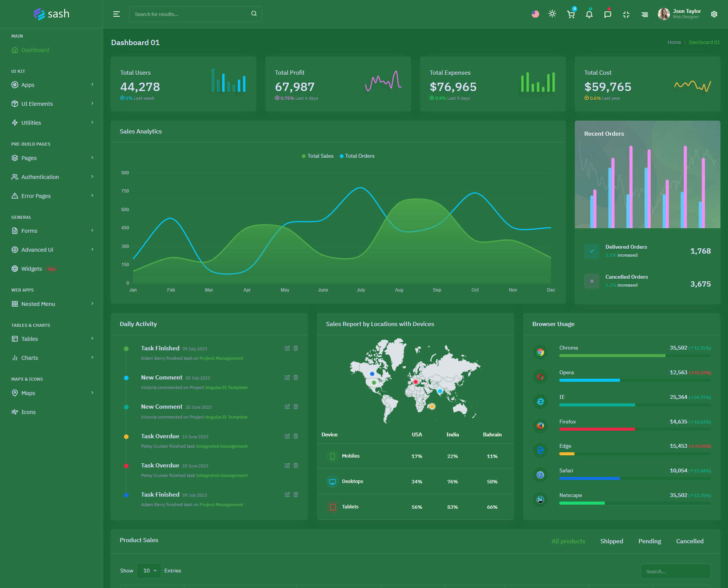Click the notifications bell icon
The image size is (728, 588).
[589, 14]
